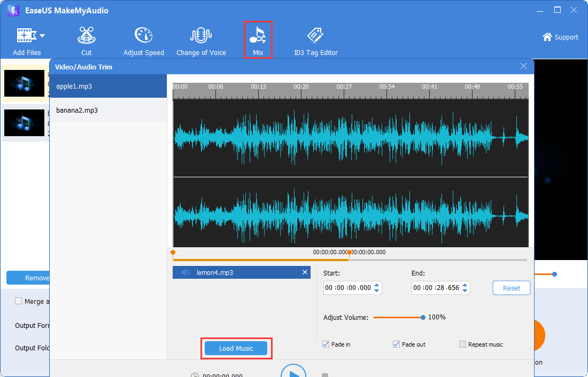Click the lemon4.mp3 mix track entry
The image size is (588, 377).
[242, 272]
